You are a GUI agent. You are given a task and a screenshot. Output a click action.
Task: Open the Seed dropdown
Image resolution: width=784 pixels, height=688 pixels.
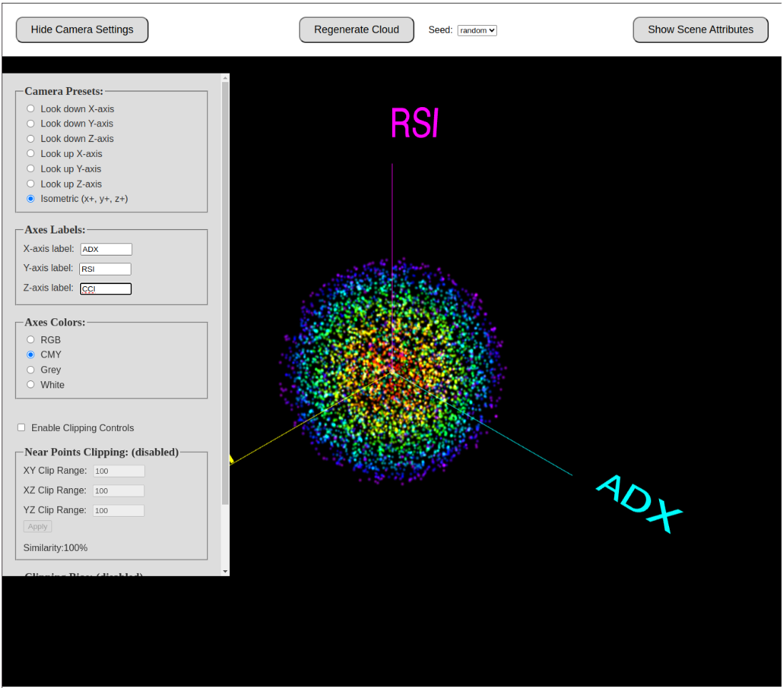point(477,31)
